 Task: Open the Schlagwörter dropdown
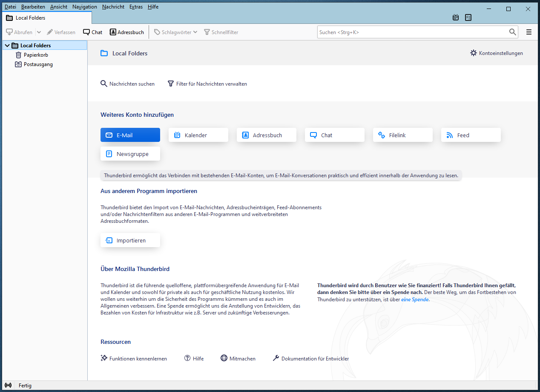pyautogui.click(x=175, y=32)
